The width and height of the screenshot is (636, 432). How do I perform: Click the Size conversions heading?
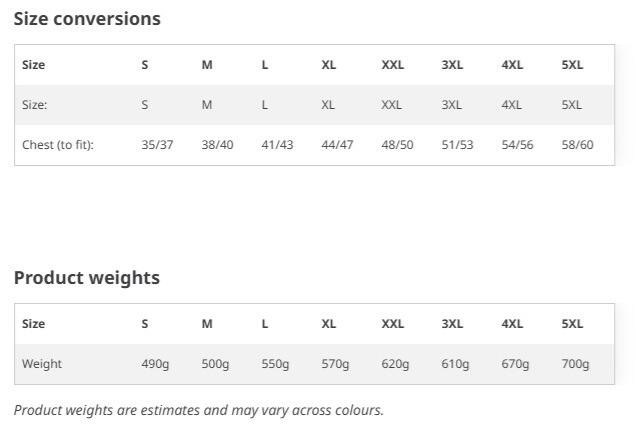(x=87, y=19)
